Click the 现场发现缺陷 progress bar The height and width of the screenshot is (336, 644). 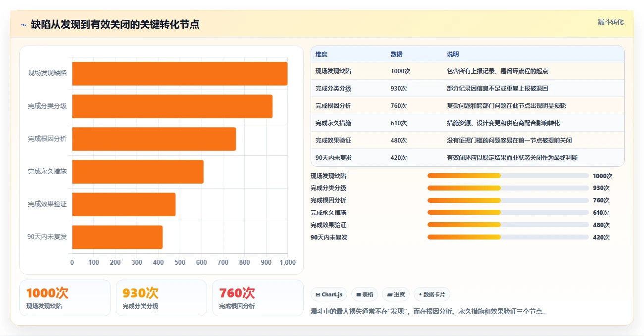508,176
